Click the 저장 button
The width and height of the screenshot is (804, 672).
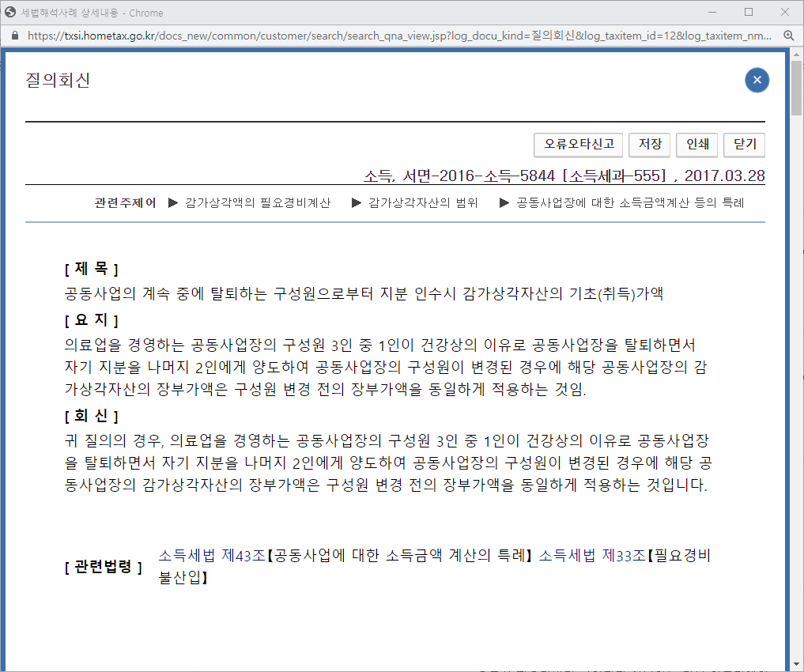tap(650, 145)
